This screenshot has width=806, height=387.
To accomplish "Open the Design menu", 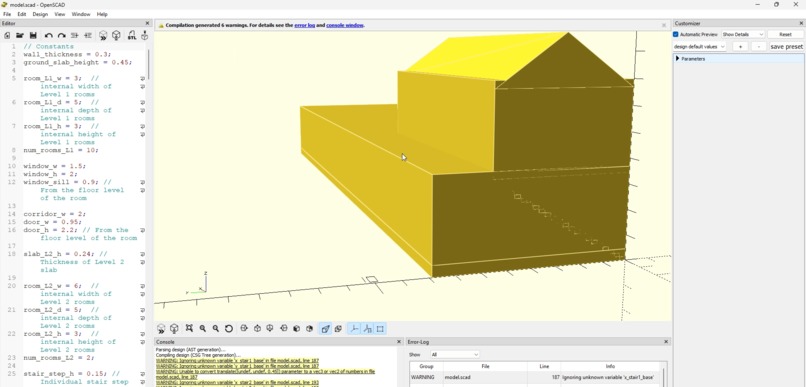I will (x=40, y=14).
